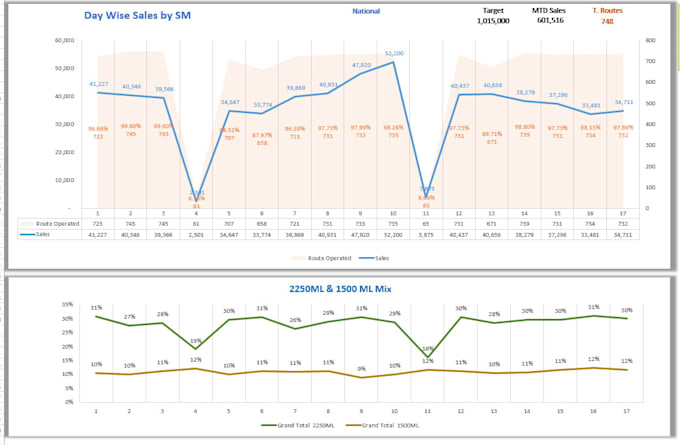Select the "Day Wise Sales by SM" chart title
Image resolution: width=680 pixels, height=445 pixels.
(x=137, y=16)
